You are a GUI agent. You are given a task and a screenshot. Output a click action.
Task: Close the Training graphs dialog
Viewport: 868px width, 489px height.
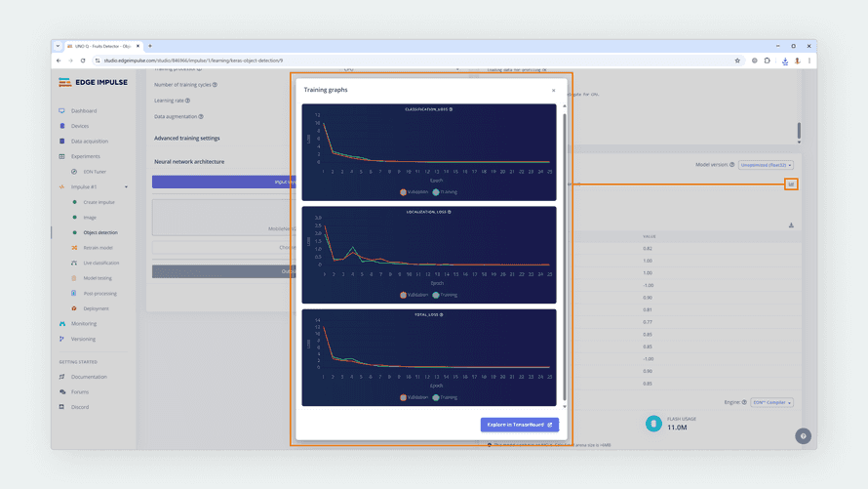coord(554,90)
